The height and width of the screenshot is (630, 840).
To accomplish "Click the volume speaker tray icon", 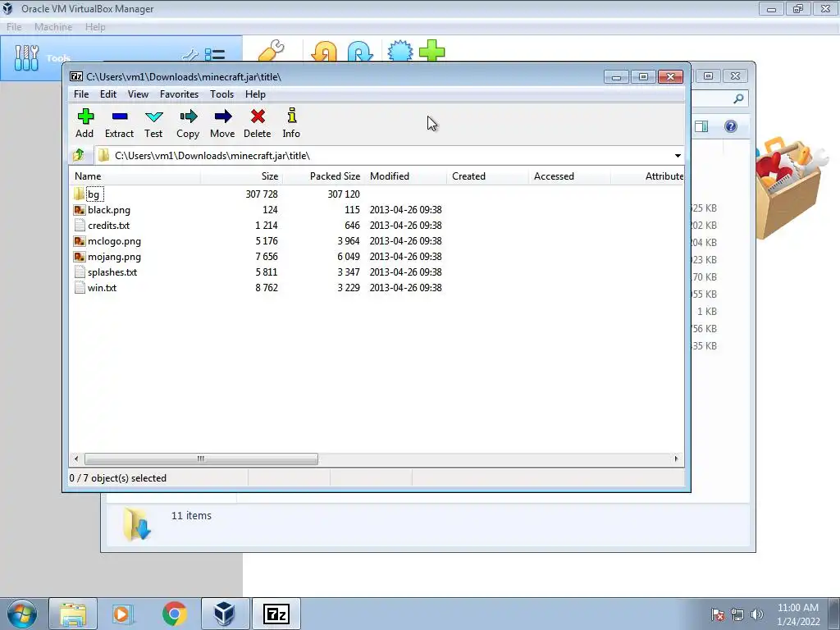I will (757, 614).
